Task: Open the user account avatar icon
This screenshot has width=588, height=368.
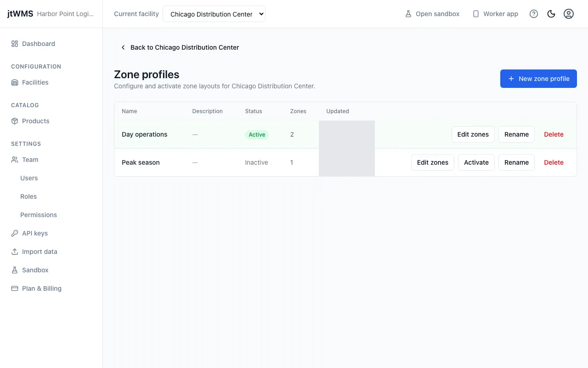Action: [569, 14]
